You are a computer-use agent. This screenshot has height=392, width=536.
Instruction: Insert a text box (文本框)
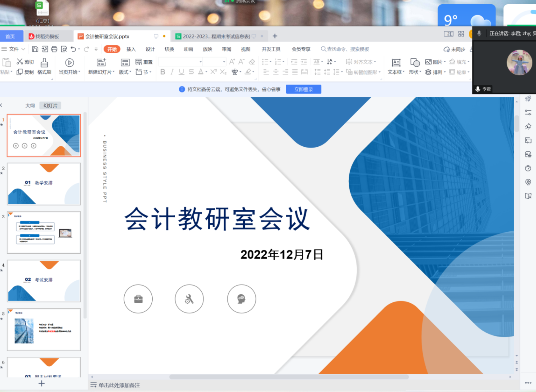click(x=396, y=66)
